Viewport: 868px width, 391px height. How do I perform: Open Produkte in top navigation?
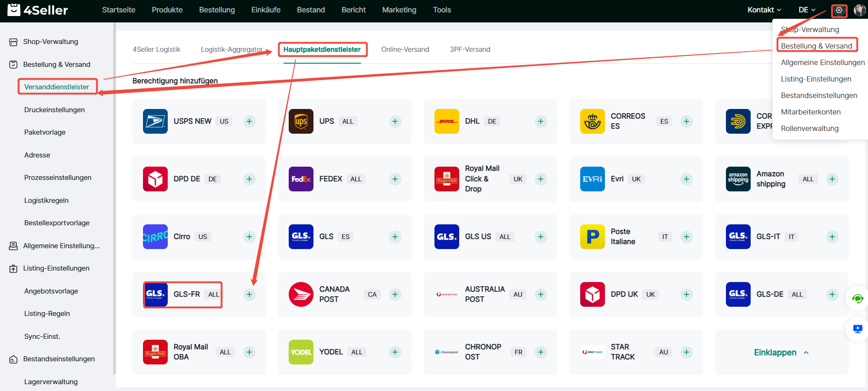[x=167, y=10]
